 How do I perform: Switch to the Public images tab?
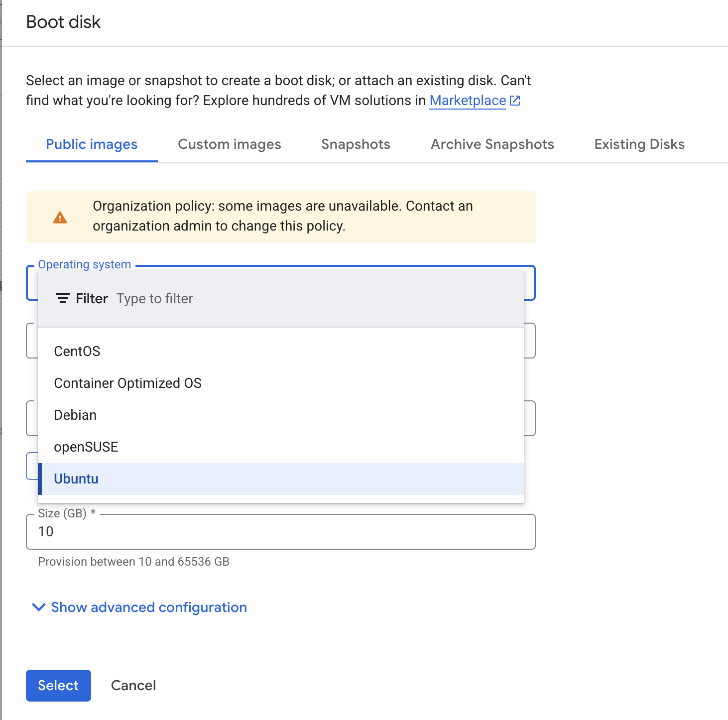[92, 144]
